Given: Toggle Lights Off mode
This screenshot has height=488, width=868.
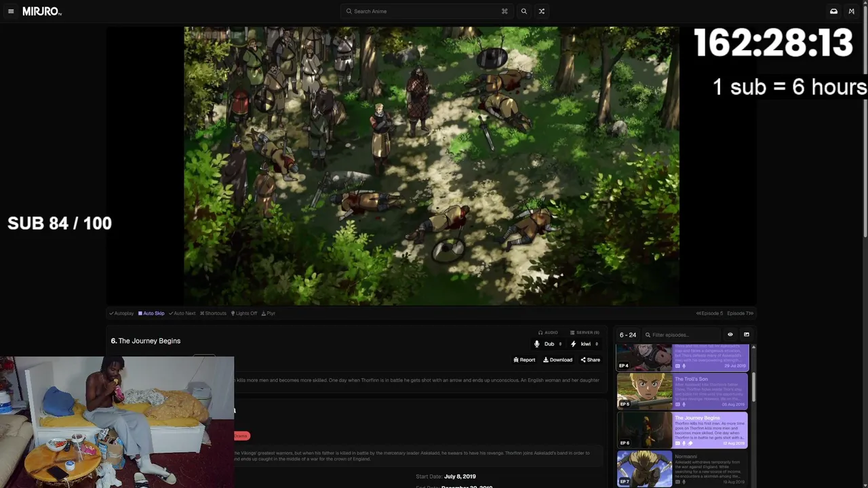Looking at the screenshot, I should point(244,313).
